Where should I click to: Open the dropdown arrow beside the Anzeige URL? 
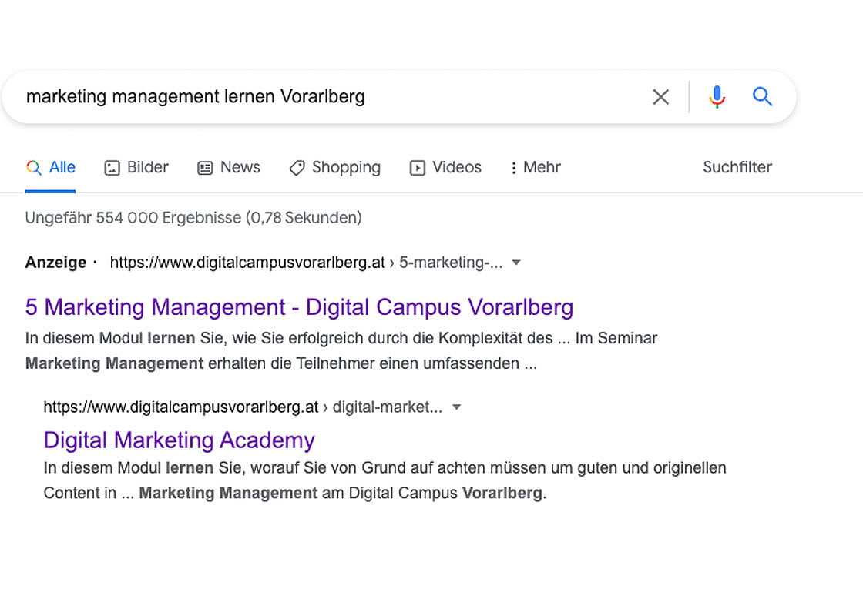coord(515,262)
